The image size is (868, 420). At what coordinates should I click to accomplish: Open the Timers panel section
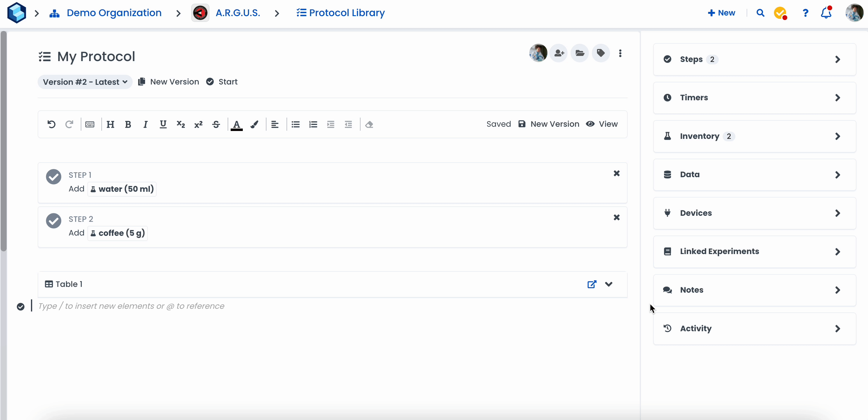pos(754,98)
